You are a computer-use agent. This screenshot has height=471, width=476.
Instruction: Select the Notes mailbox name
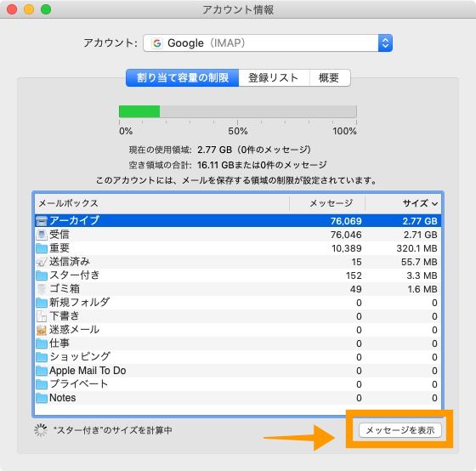coord(63,398)
